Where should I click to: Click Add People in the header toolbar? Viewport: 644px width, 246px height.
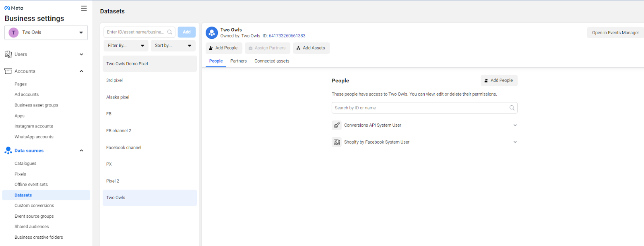224,48
